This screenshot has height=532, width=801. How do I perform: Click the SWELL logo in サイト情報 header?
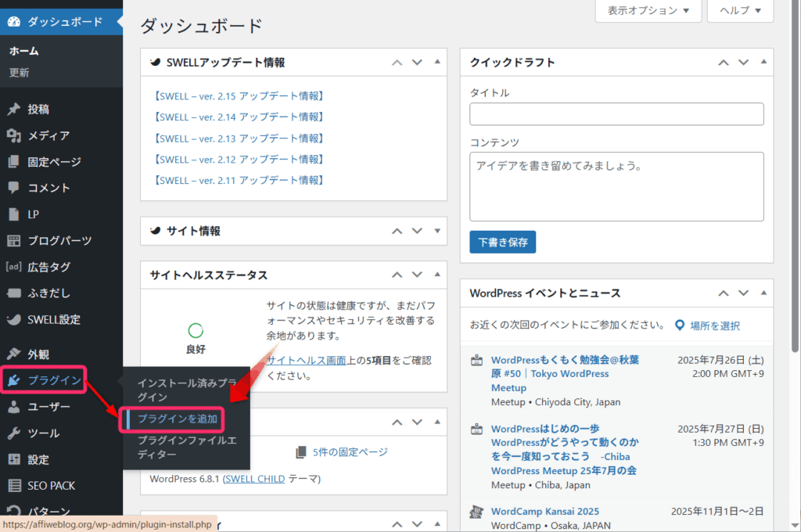click(x=156, y=231)
